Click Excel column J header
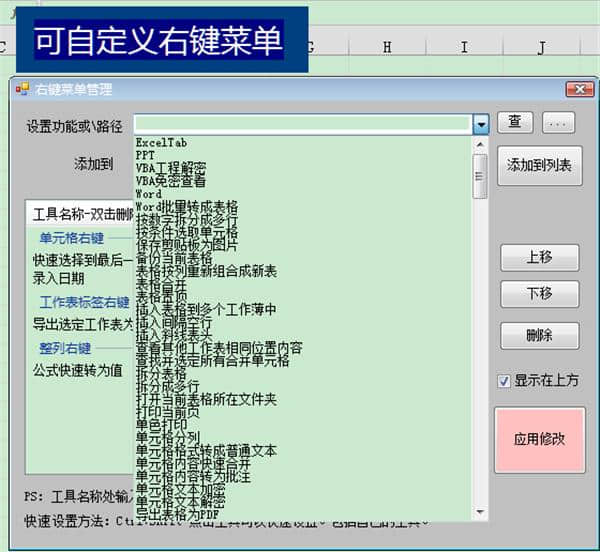The width and height of the screenshot is (600, 552). coord(541,47)
